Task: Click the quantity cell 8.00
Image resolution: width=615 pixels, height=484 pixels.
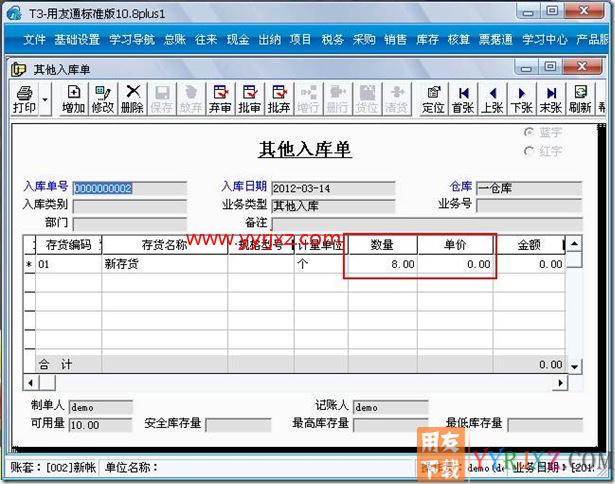Action: (382, 264)
